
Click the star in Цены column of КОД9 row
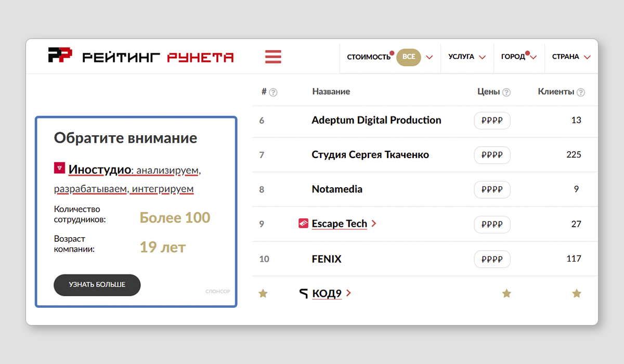(x=506, y=294)
